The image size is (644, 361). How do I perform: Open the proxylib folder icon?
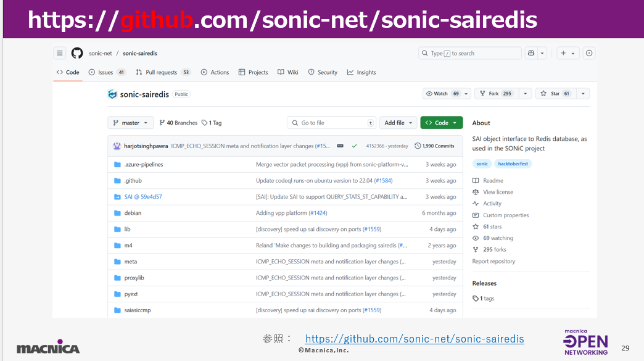coord(117,278)
